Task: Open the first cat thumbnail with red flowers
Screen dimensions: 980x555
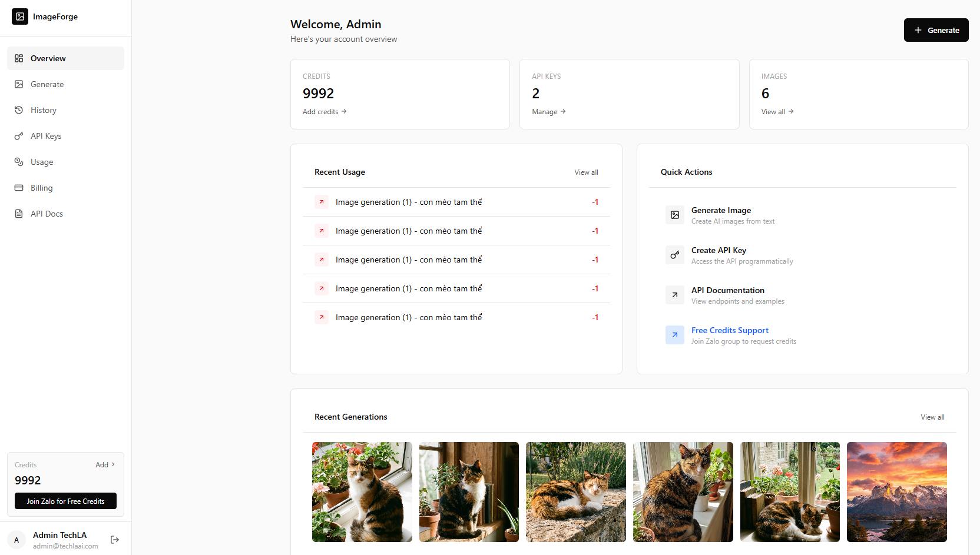Action: pyautogui.click(x=362, y=492)
